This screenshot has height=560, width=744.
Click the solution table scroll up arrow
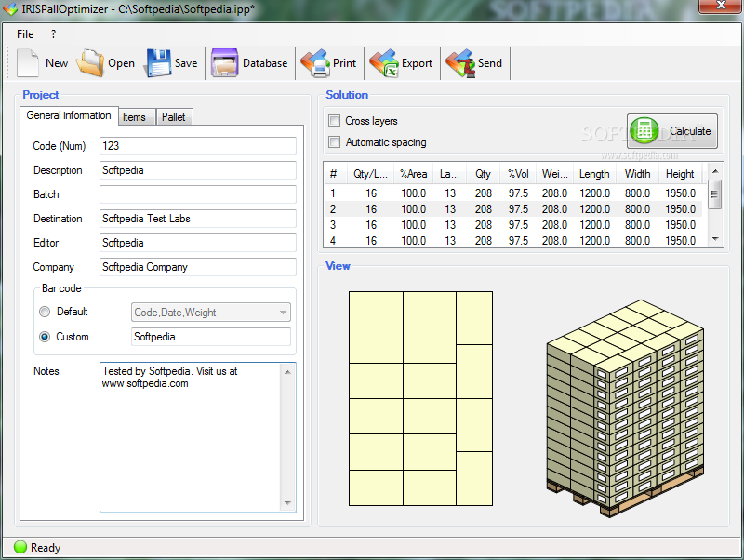[x=715, y=171]
